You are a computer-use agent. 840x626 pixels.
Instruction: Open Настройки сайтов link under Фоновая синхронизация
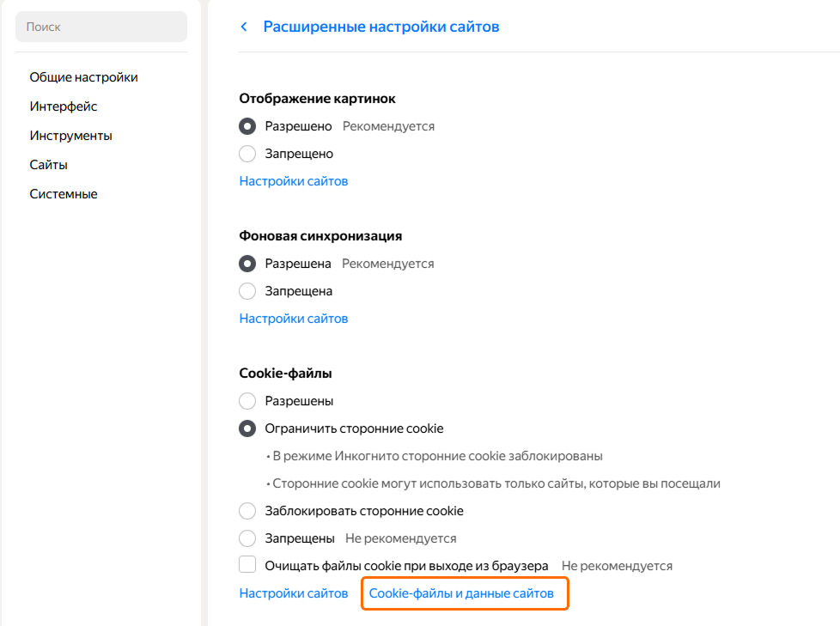click(x=294, y=319)
